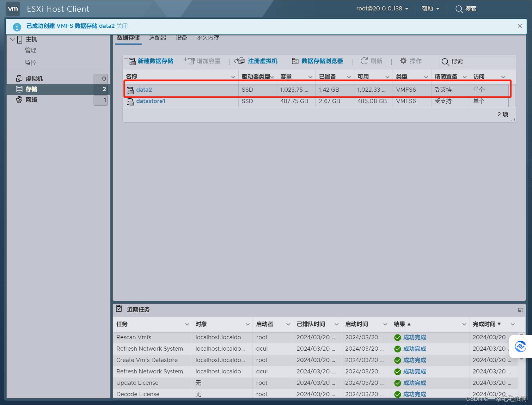The height and width of the screenshot is (405, 532).
Task: Dismiss the notification banner with X
Action: pyautogui.click(x=519, y=26)
